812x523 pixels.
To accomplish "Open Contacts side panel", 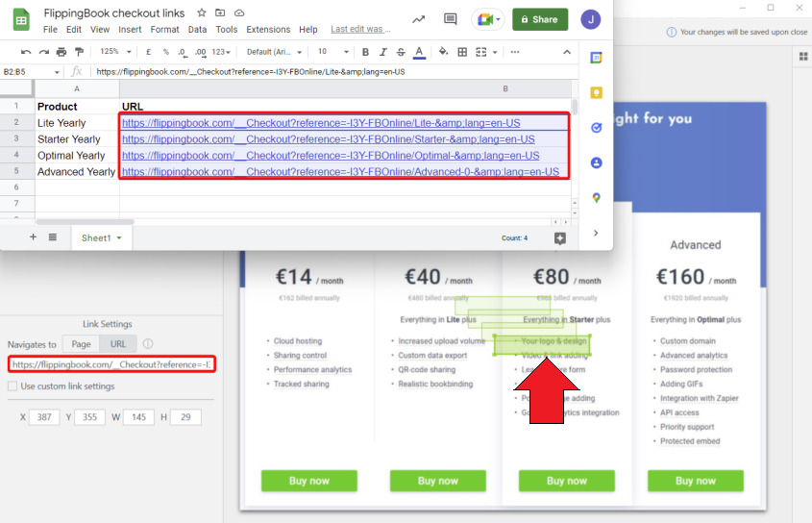I will click(596, 162).
